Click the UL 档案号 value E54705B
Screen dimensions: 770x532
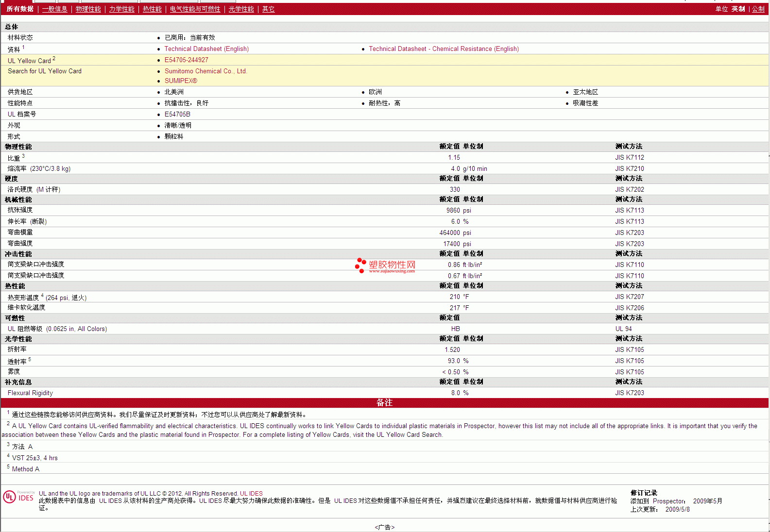(x=177, y=115)
